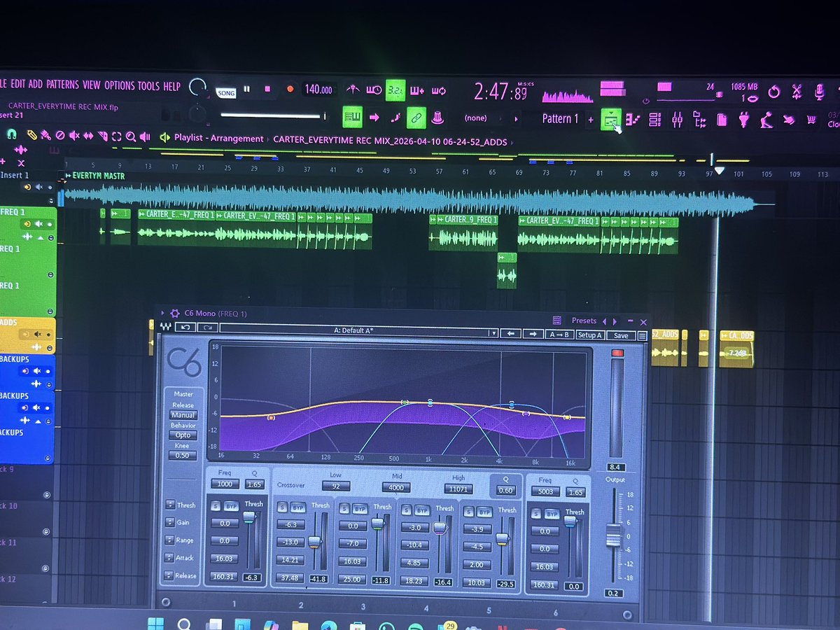Expand the C6 plugin menu arrow
The width and height of the screenshot is (840, 630).
162,313
